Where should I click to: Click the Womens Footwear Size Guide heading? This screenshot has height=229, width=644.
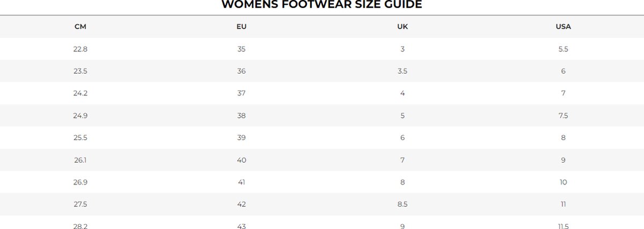322,5
